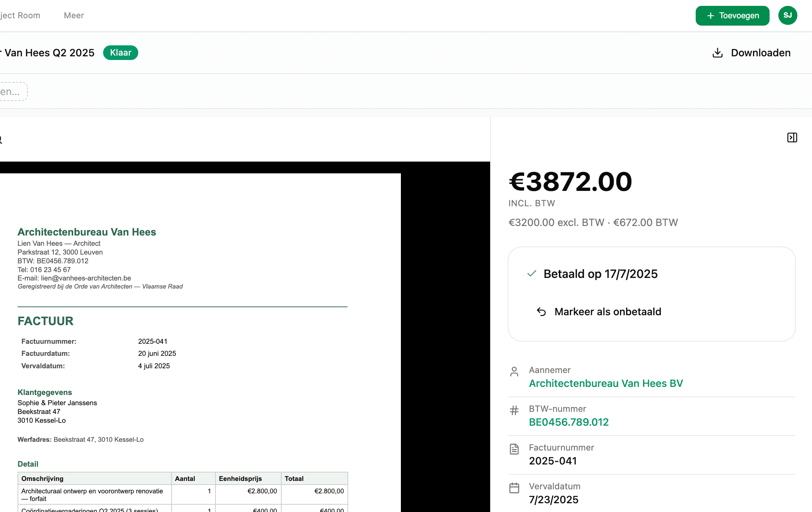Click the document icon beside Factuurnummer
Image resolution: width=812 pixels, height=512 pixels.
(514, 449)
